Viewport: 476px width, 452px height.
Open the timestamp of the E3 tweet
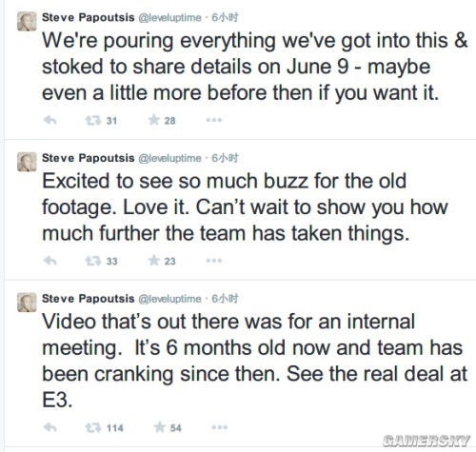tap(225, 299)
